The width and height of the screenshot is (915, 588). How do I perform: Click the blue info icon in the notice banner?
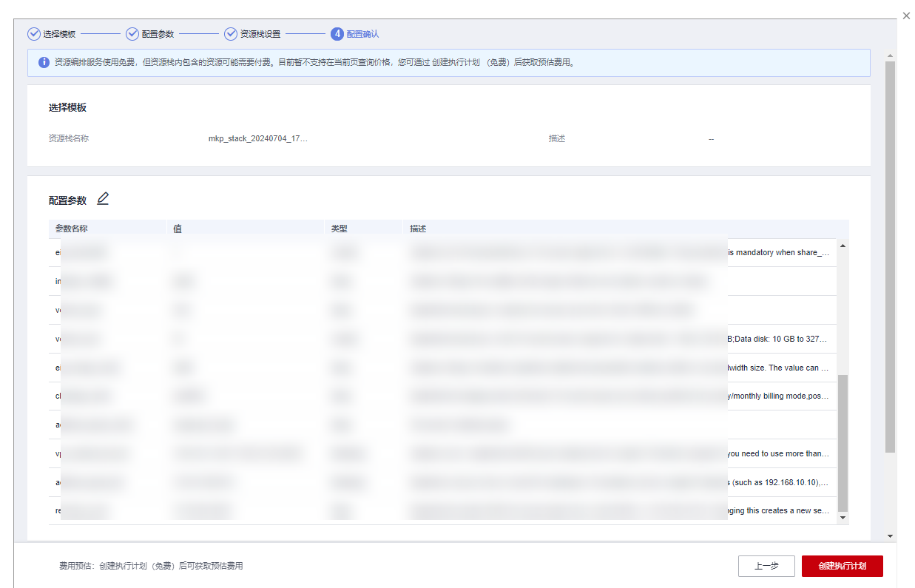pos(44,63)
